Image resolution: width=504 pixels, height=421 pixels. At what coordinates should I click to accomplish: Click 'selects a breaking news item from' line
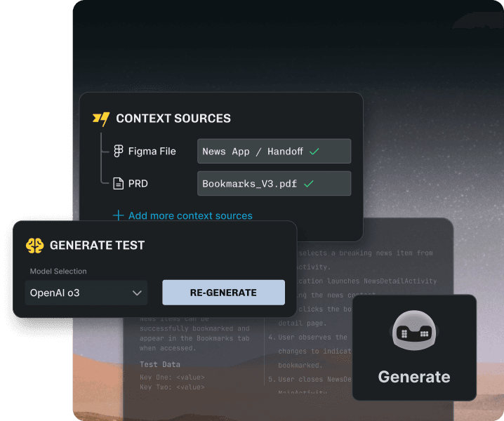click(366, 253)
